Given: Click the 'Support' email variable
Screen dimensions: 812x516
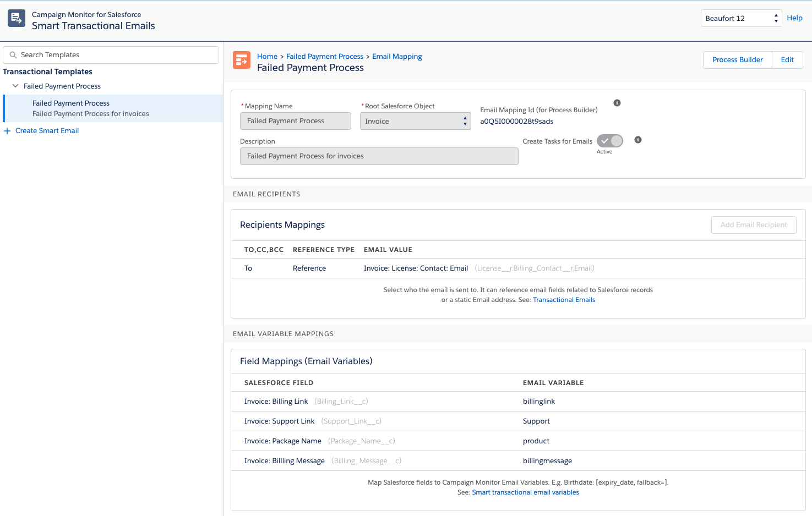Looking at the screenshot, I should [536, 421].
